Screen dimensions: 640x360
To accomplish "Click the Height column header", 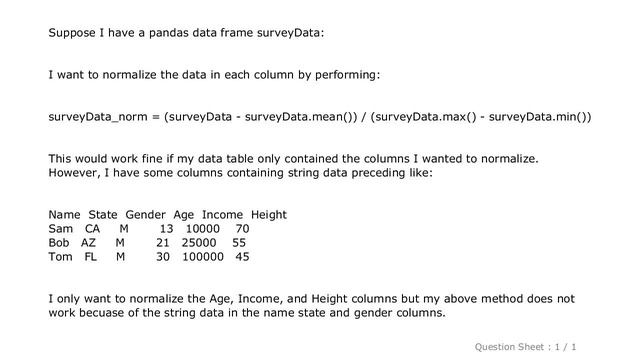I will point(269,215).
